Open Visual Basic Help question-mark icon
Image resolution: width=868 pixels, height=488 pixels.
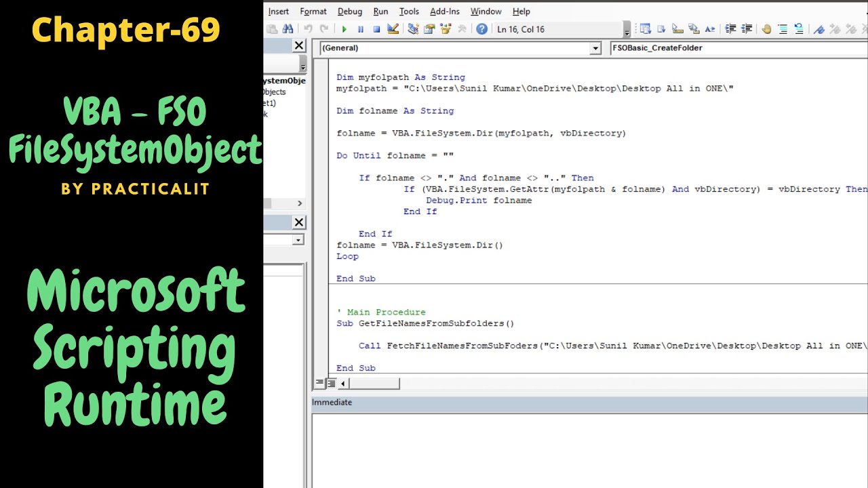pos(481,29)
